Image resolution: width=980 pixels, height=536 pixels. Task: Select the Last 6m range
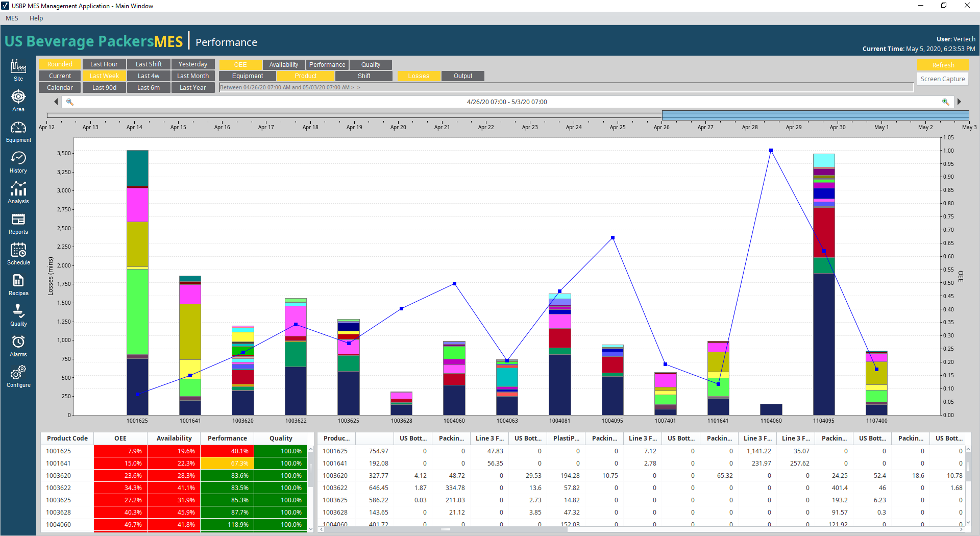coord(149,88)
